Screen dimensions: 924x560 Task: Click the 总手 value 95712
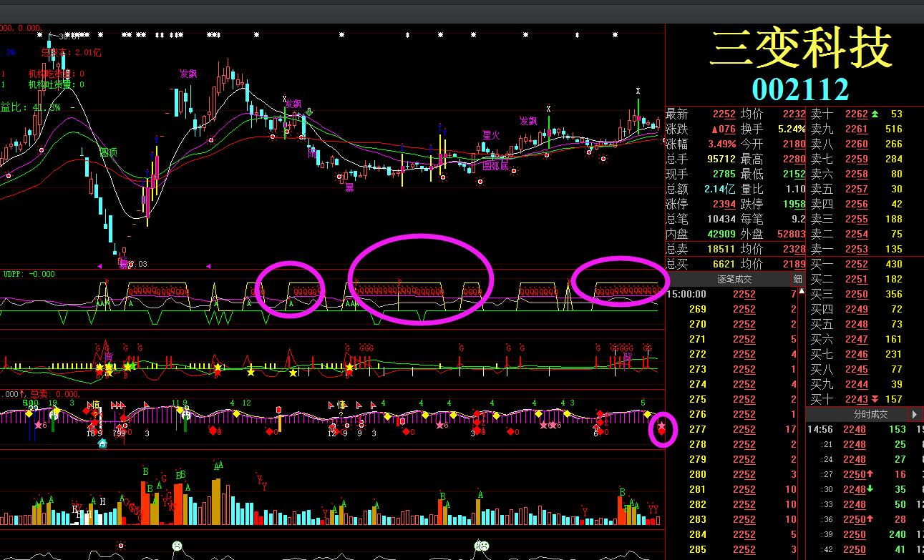pos(721,159)
